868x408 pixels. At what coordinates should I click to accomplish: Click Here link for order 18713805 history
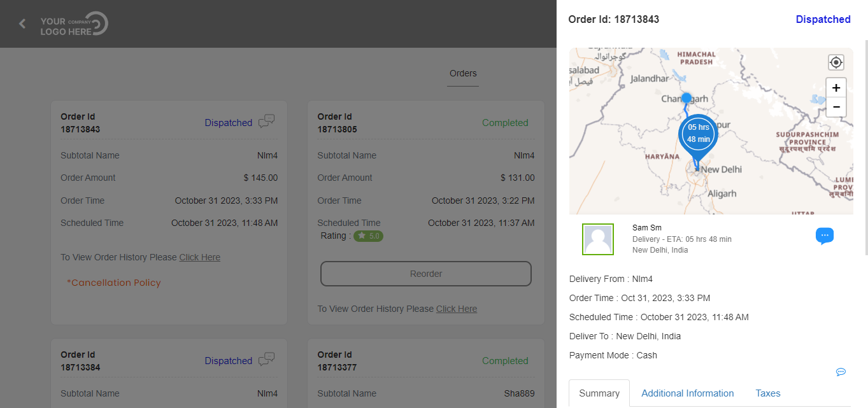[x=456, y=309]
